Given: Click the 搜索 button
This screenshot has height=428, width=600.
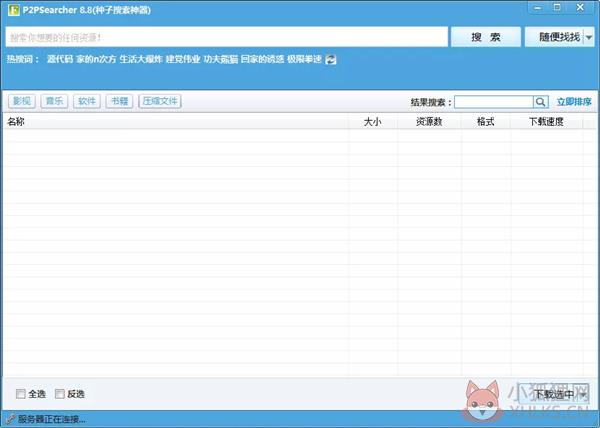Looking at the screenshot, I should tap(486, 37).
